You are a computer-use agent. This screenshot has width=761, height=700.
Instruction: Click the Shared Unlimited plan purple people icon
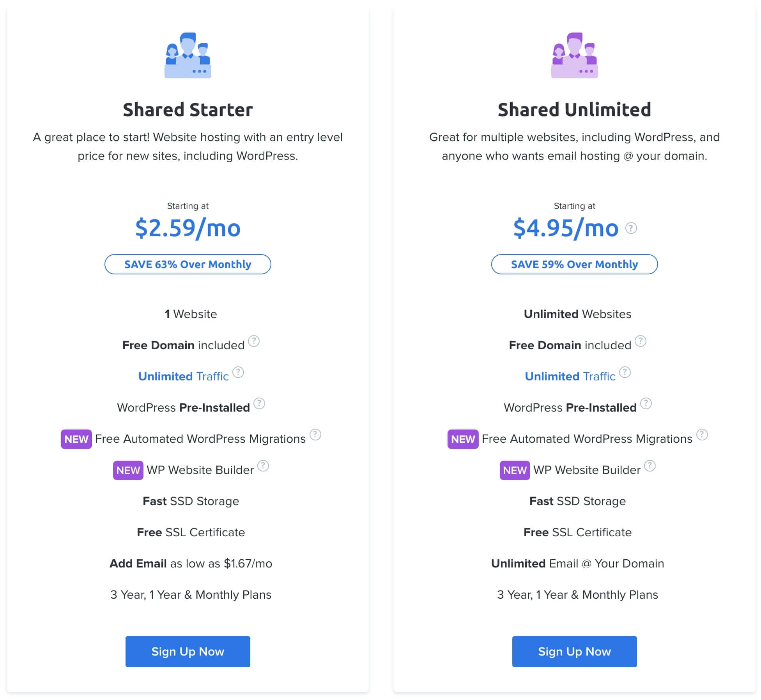[x=574, y=55]
